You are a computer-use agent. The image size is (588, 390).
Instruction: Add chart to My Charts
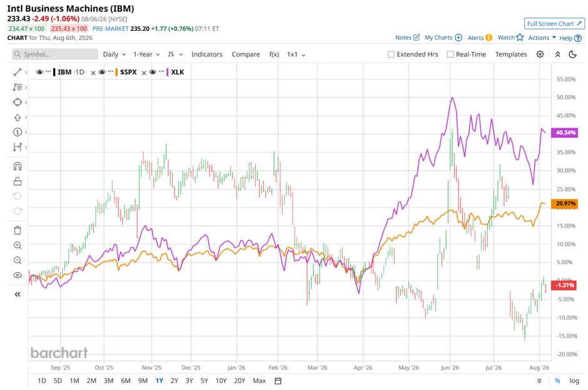coord(459,38)
